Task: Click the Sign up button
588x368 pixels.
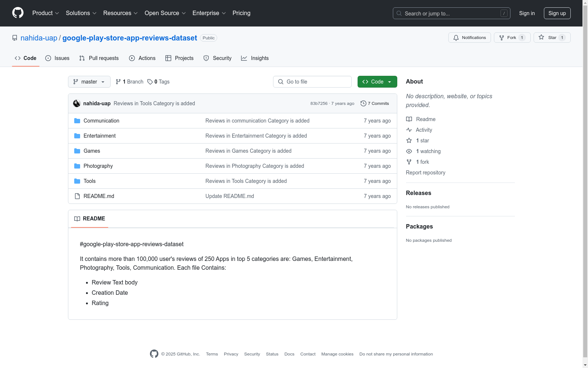Action: pos(557,13)
